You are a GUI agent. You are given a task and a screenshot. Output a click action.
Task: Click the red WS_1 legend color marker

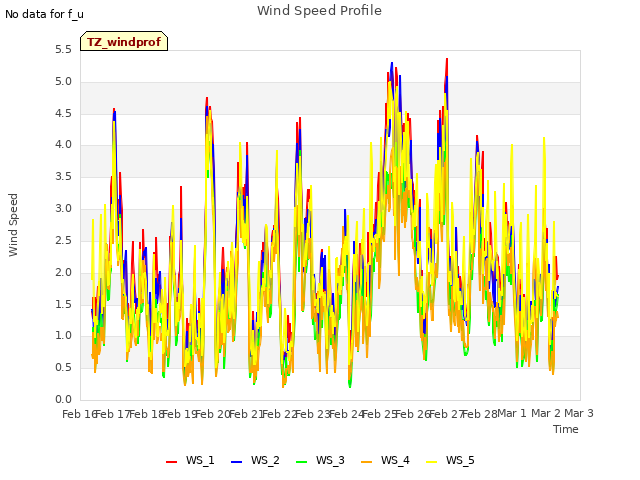tap(171, 462)
